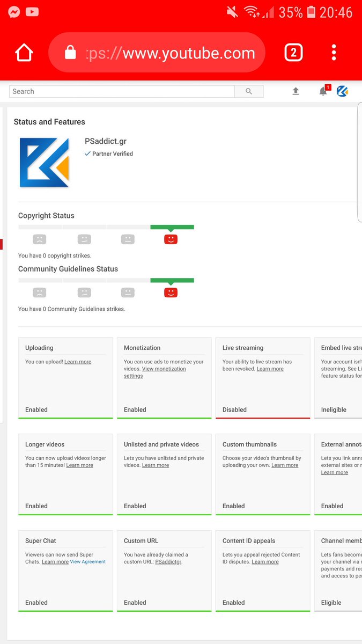Tap the browser home icon

(x=24, y=53)
